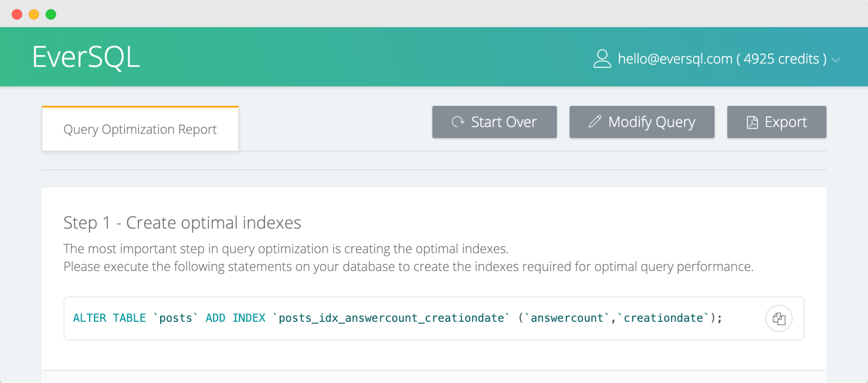The image size is (868, 383).
Task: Click the Modify Query button
Action: 642,122
